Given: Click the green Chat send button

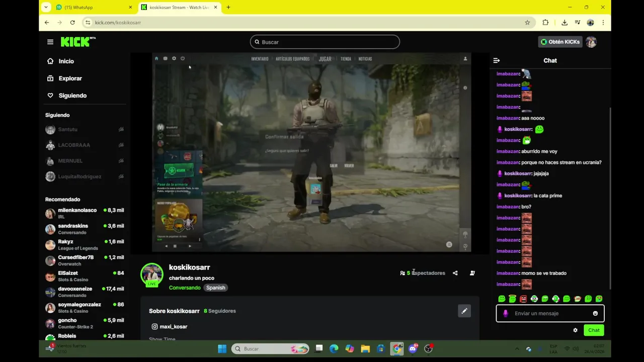Looking at the screenshot, I should (x=594, y=330).
